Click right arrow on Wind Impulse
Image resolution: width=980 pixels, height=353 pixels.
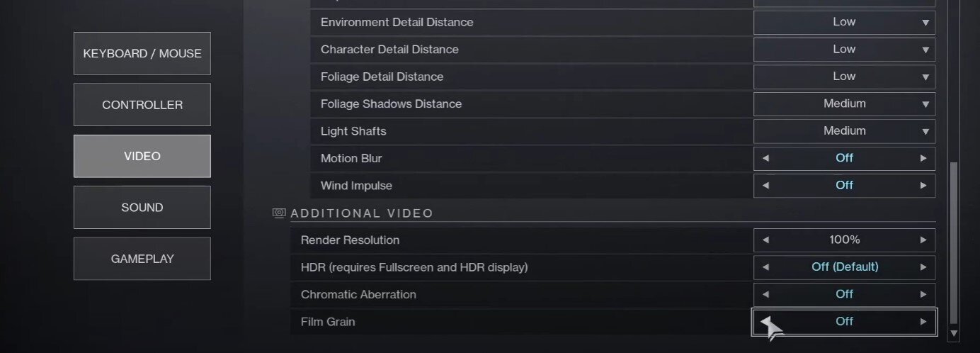click(923, 186)
